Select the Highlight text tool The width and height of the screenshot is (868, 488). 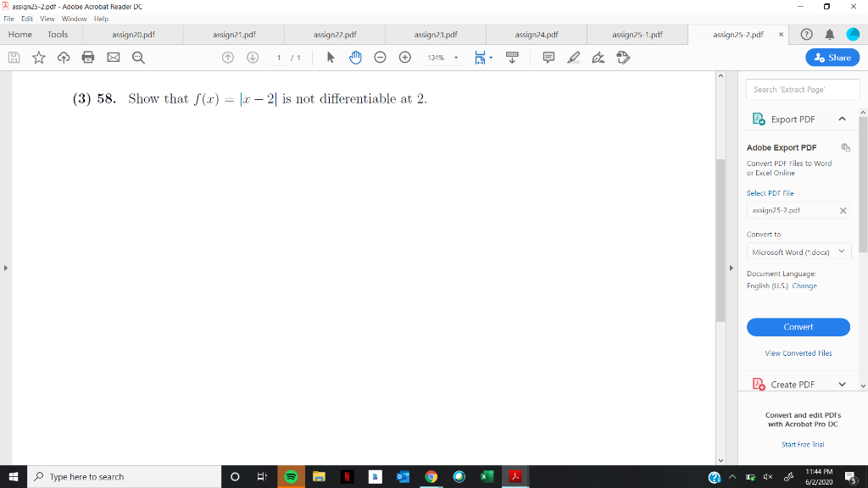(x=575, y=57)
